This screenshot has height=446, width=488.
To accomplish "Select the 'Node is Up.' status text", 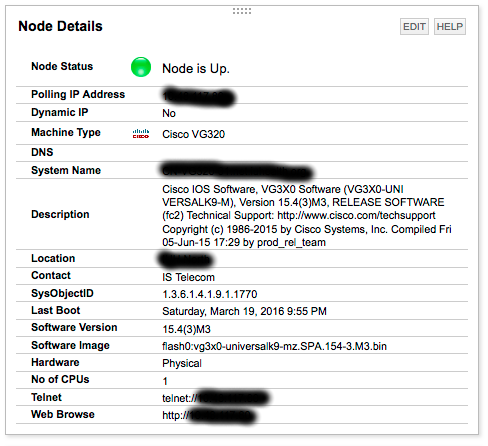I will tap(196, 69).
